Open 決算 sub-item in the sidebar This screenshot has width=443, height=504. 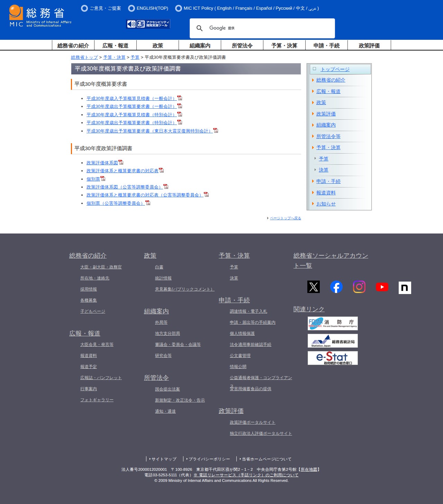click(324, 170)
